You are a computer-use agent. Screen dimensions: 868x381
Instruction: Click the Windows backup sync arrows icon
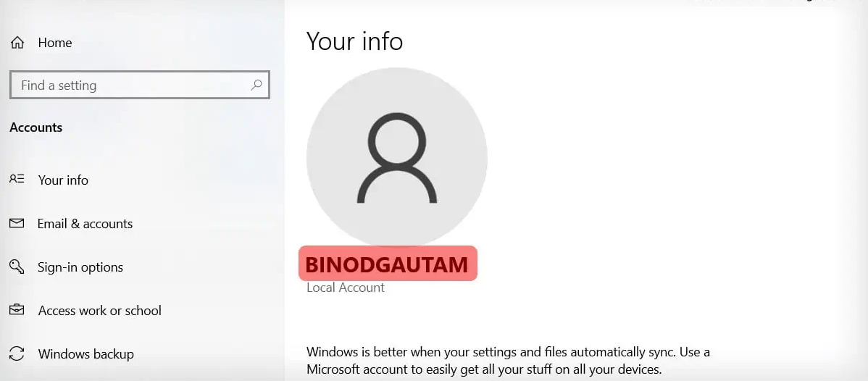[17, 354]
